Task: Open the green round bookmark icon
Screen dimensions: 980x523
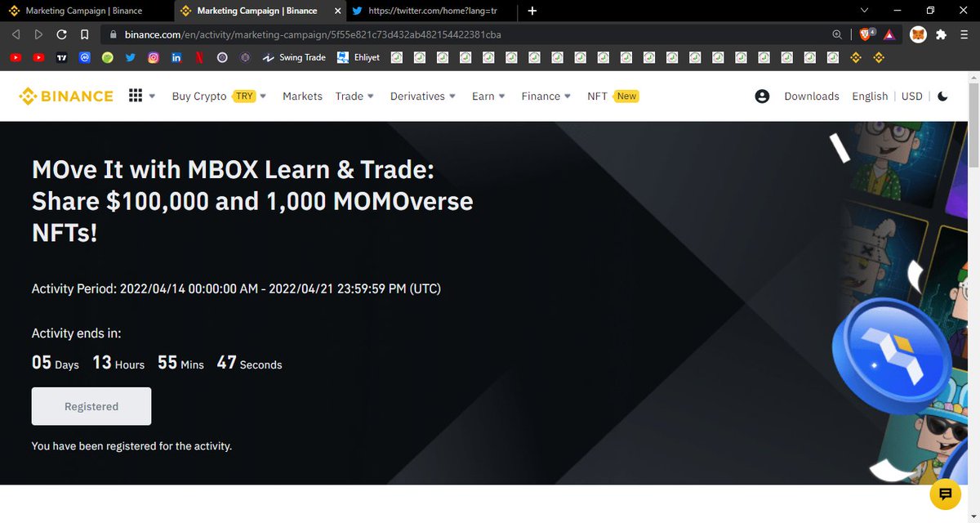Action: (x=107, y=57)
